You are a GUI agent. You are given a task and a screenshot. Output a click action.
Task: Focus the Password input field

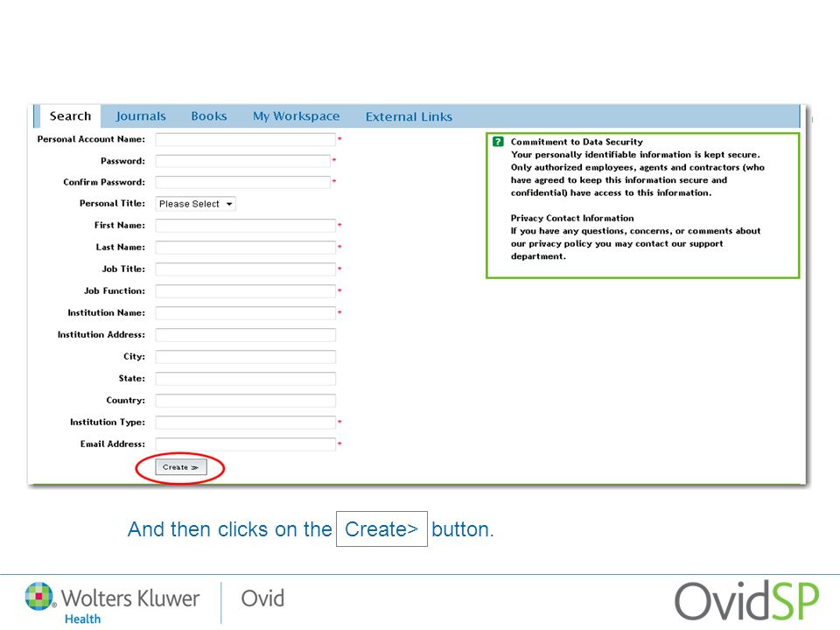(x=242, y=161)
